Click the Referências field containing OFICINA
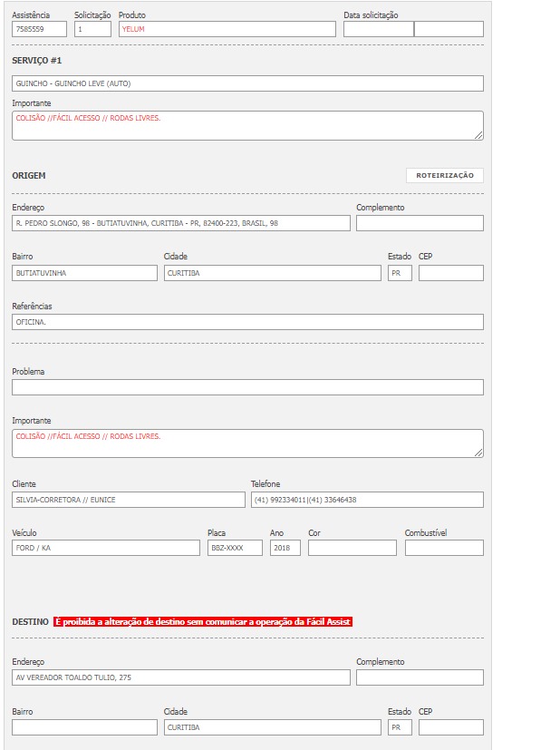Image resolution: width=560 pixels, height=750 pixels. coord(247,322)
